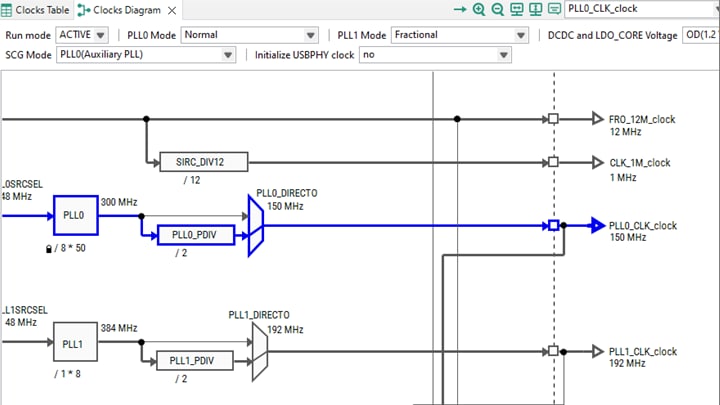Select the SIRC_DIV12 divider block

click(x=203, y=162)
